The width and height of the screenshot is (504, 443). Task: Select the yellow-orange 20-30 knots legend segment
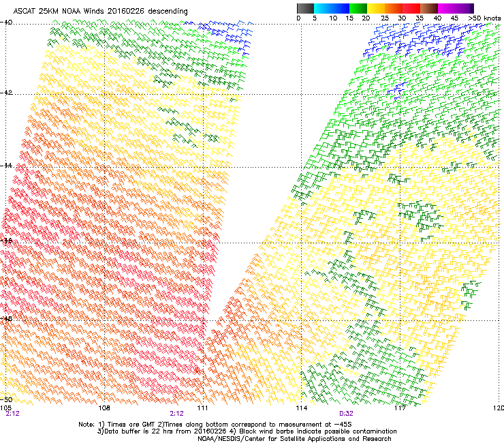tap(385, 8)
